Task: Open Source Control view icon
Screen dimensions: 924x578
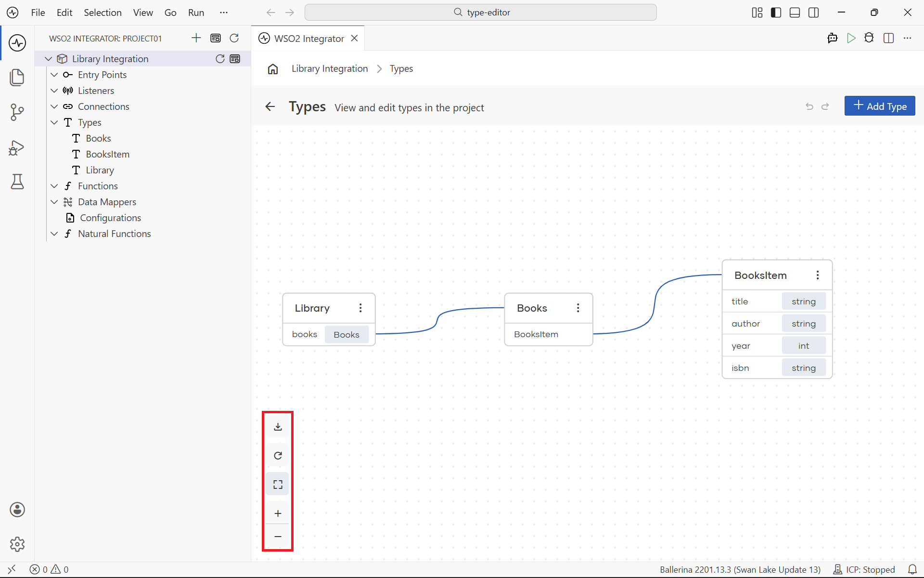Action: click(17, 112)
